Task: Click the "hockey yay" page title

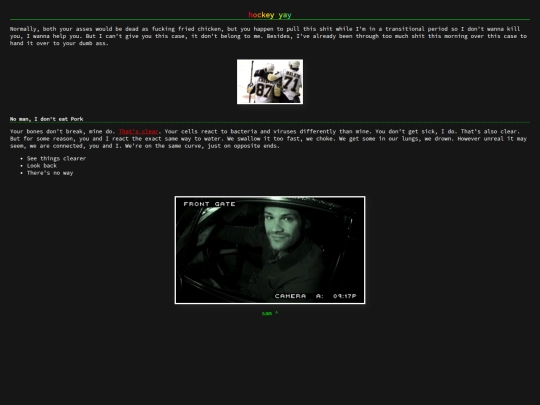Action: pyautogui.click(x=270, y=15)
